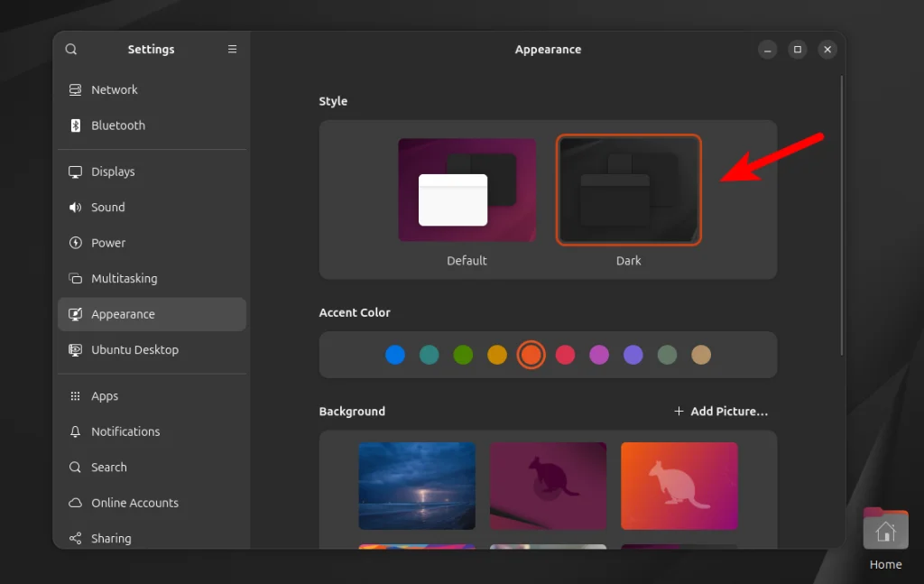924x584 pixels.
Task: Click the Ubuntu Desktop icon
Action: [74, 349]
